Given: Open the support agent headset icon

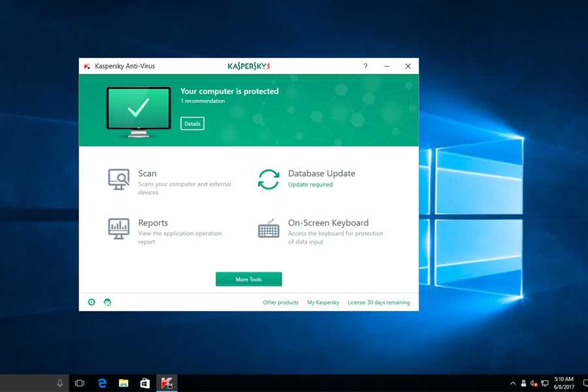Looking at the screenshot, I should 108,302.
